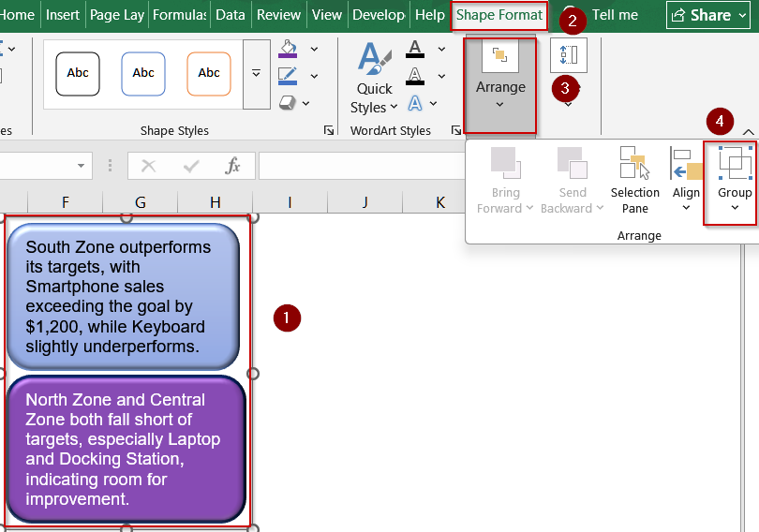
Task: Collapse the ribbon with the caret
Action: pos(748,131)
